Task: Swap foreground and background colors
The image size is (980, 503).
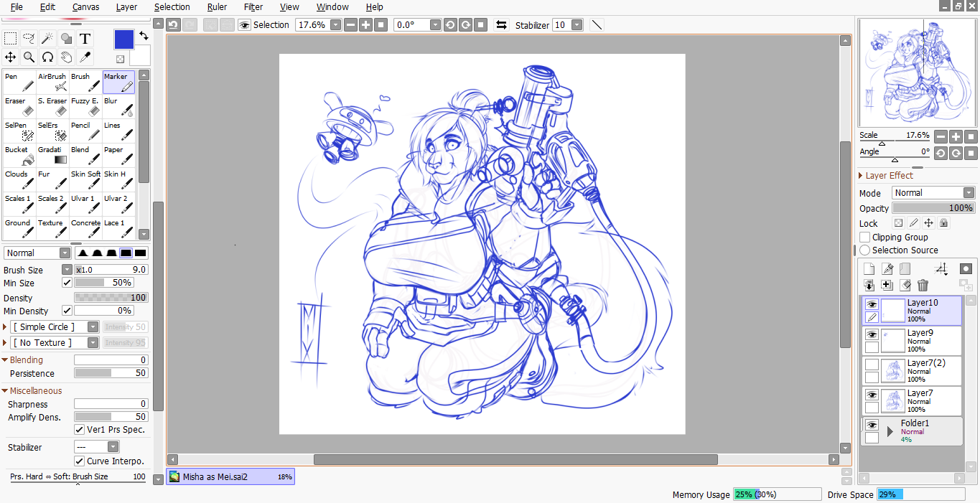Action: [x=144, y=35]
